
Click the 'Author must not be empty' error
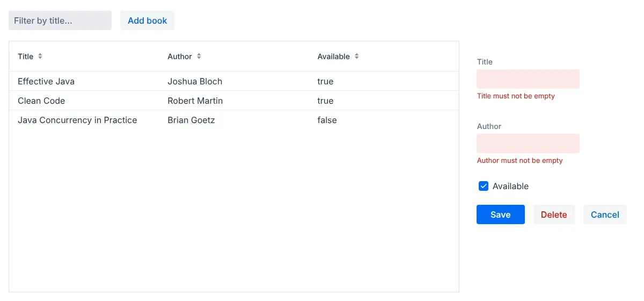(520, 161)
